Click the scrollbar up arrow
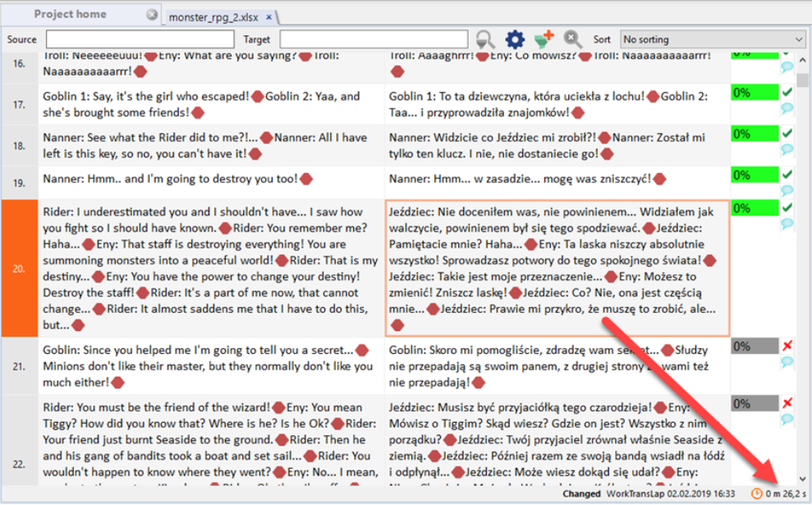The width and height of the screenshot is (812, 505). pos(802,59)
